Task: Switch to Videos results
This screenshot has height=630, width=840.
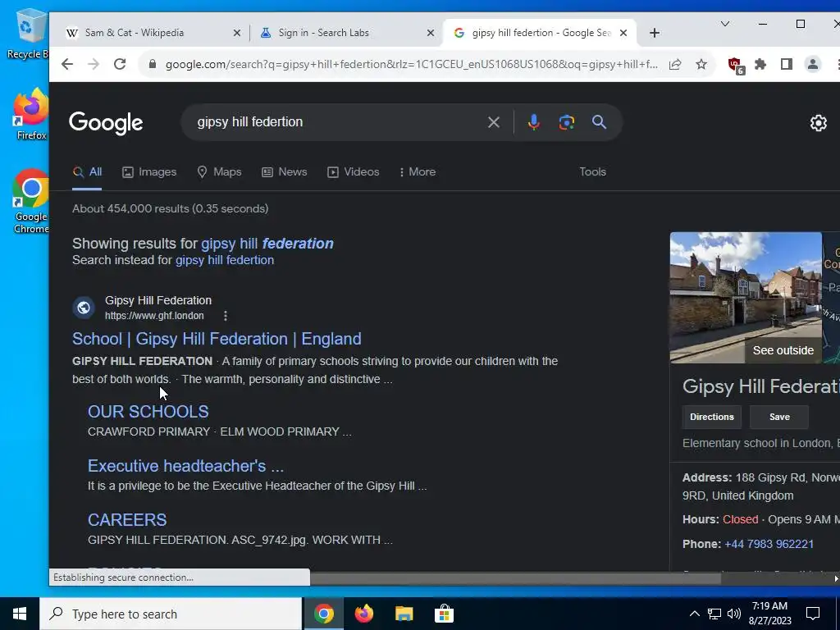Action: coord(354,172)
